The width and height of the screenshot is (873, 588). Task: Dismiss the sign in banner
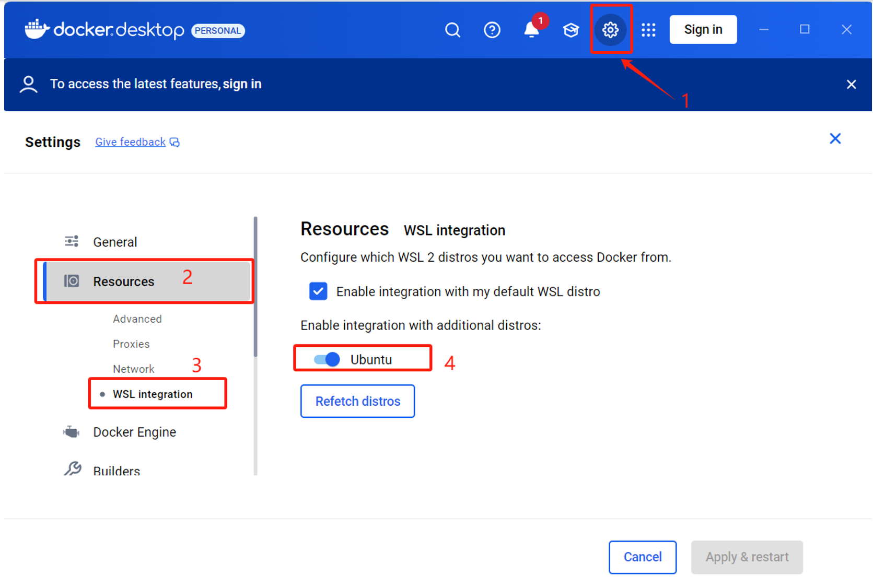[x=851, y=85]
